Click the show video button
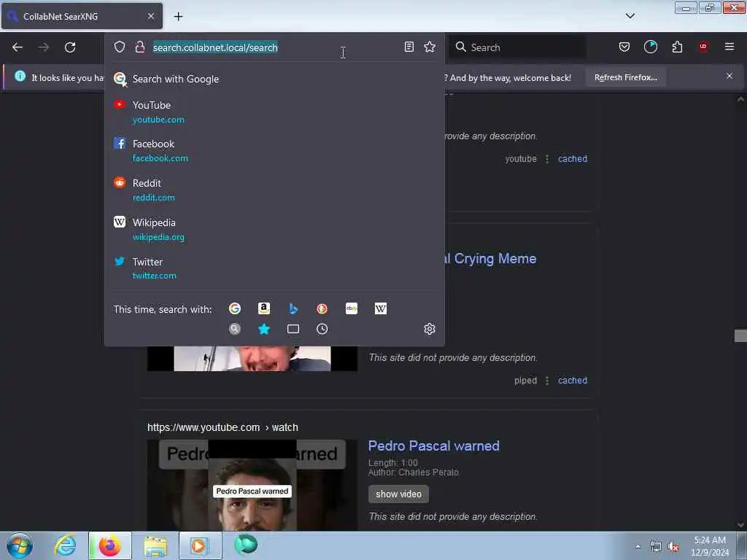 pos(398,494)
